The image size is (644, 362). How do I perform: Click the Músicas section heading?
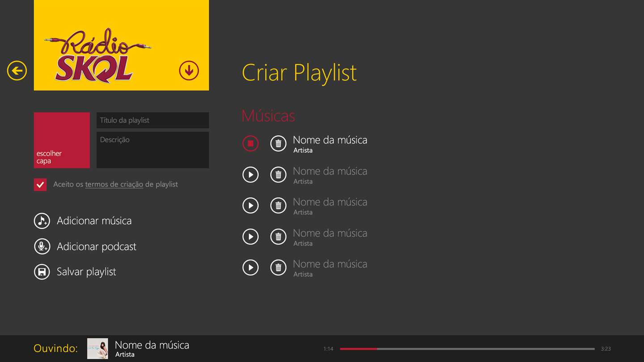click(268, 116)
